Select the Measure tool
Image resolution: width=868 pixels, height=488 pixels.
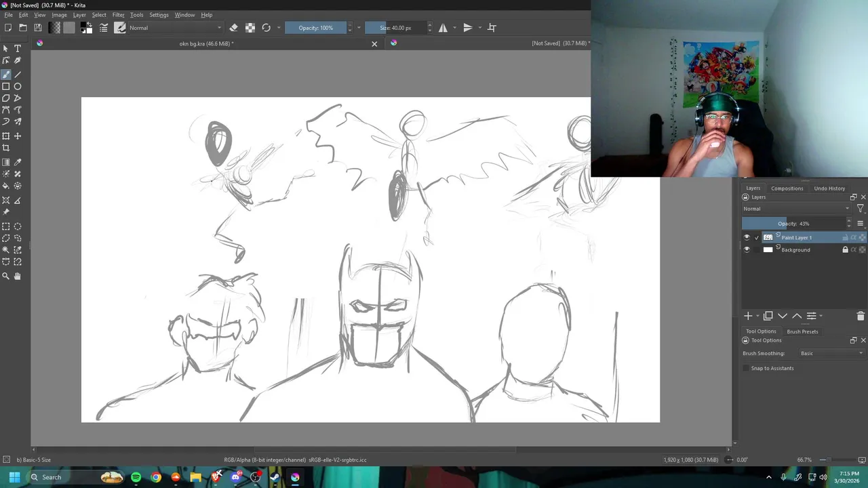tap(18, 201)
